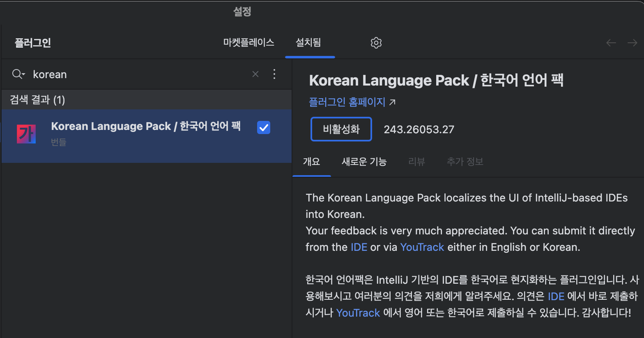This screenshot has height=338, width=644.
Task: Click the YouTrack link in Korean description
Action: 358,313
